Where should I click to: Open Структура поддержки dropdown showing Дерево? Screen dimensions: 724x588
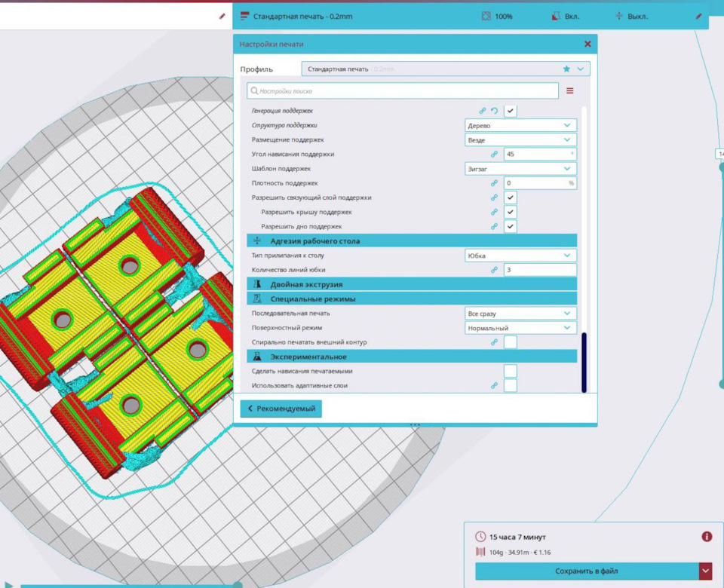point(520,125)
